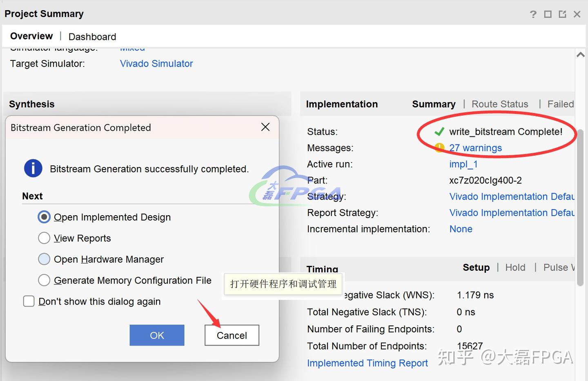
Task: Click the float window icon on Project Summary
Action: click(562, 14)
